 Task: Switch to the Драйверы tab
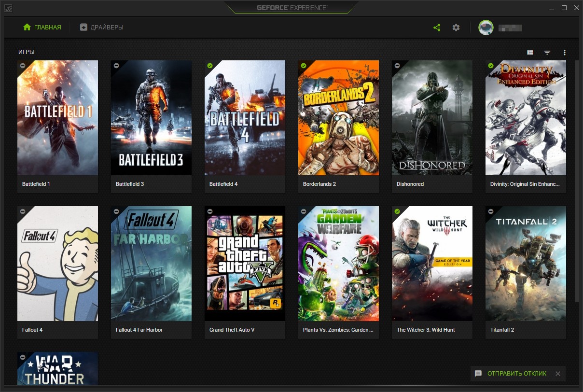(102, 28)
